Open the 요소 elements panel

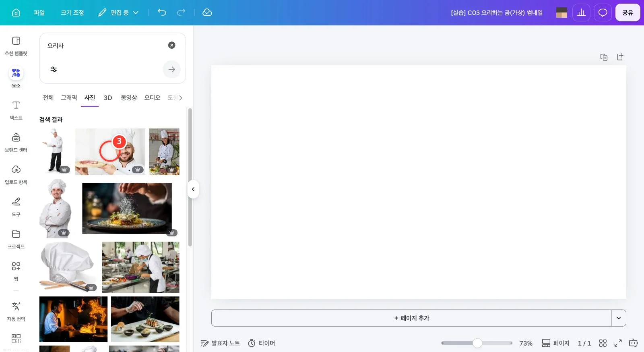tap(16, 78)
